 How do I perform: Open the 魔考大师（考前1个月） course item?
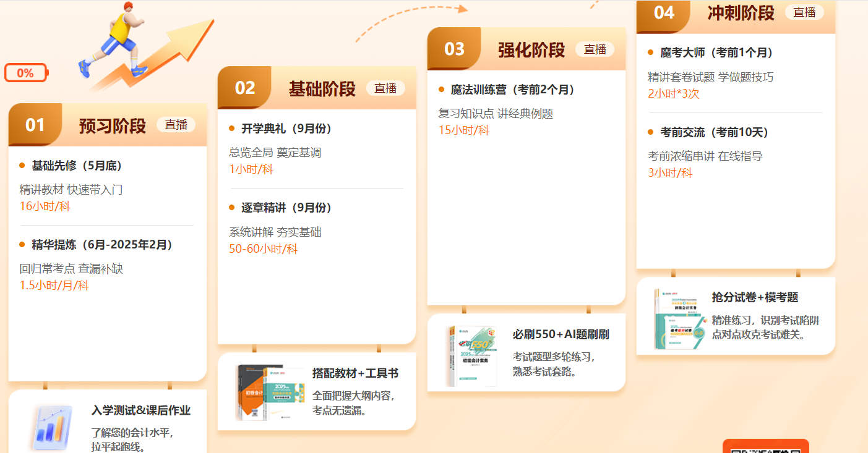tap(716, 53)
